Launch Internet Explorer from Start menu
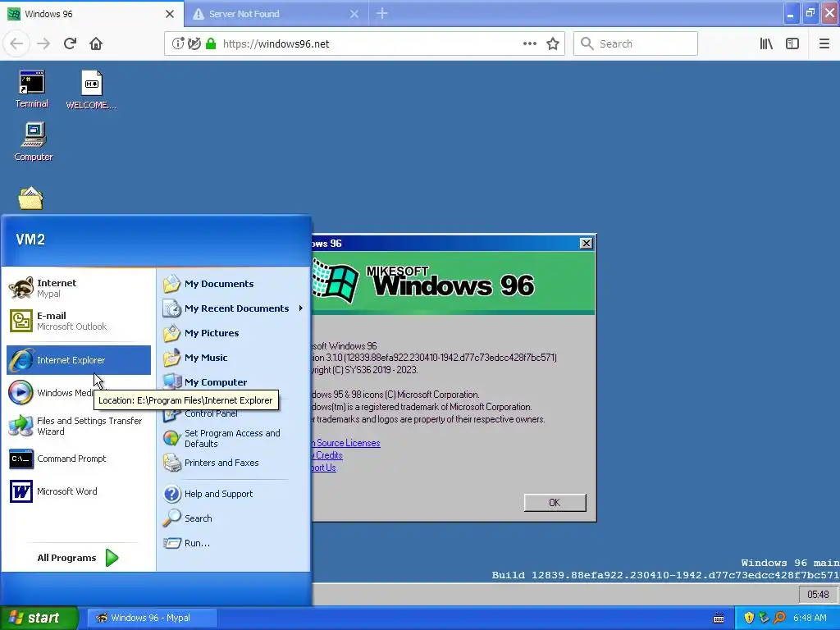Screen dimensions: 840x630 [x=79, y=360]
